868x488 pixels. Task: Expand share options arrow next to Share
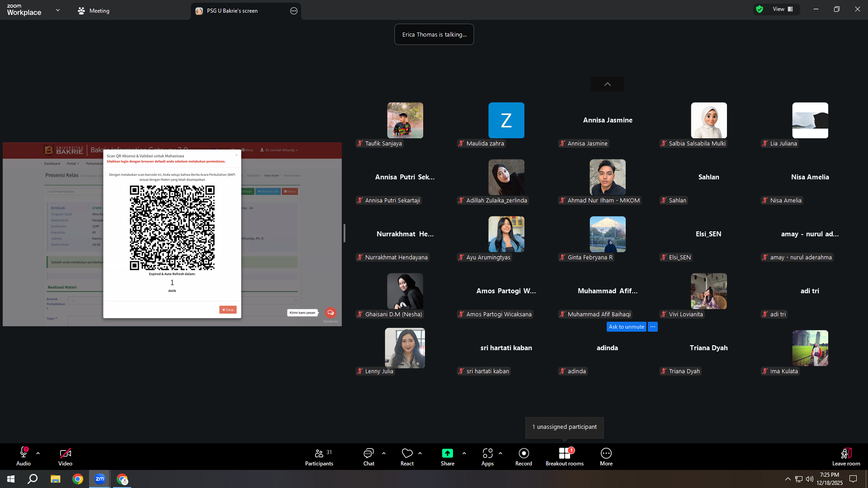pos(464,453)
